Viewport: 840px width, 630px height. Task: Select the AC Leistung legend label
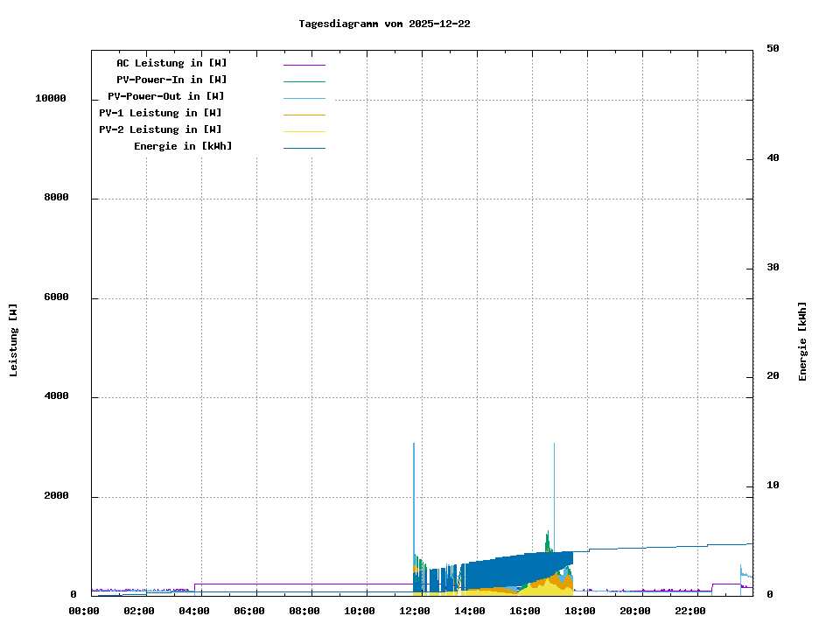[171, 63]
